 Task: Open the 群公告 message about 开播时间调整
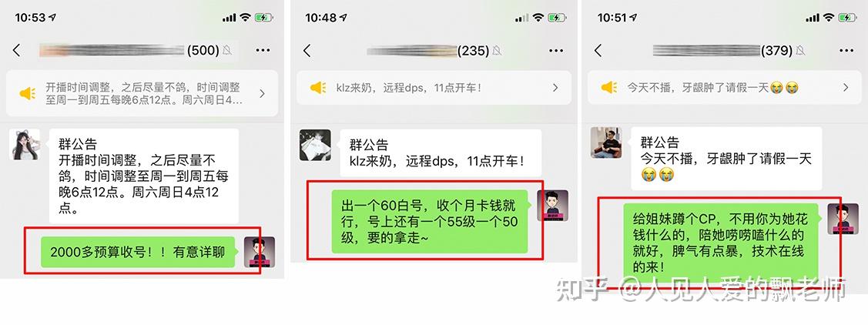[144, 176]
